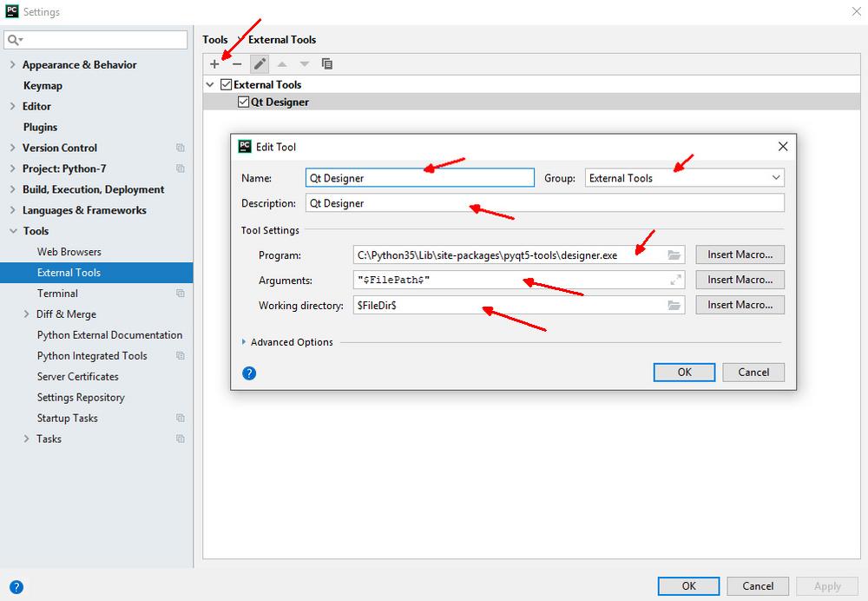The image size is (868, 601).
Task: Select Terminal in settings tree
Action: [57, 294]
